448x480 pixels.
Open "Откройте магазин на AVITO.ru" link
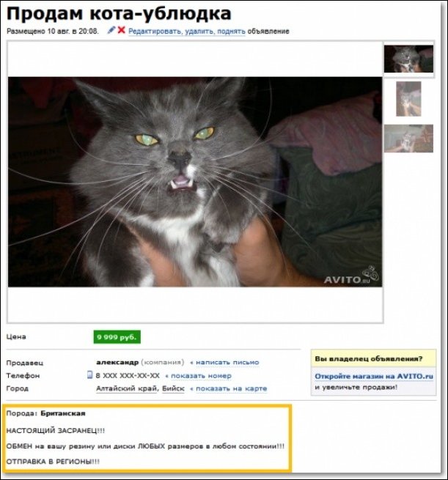pos(374,376)
